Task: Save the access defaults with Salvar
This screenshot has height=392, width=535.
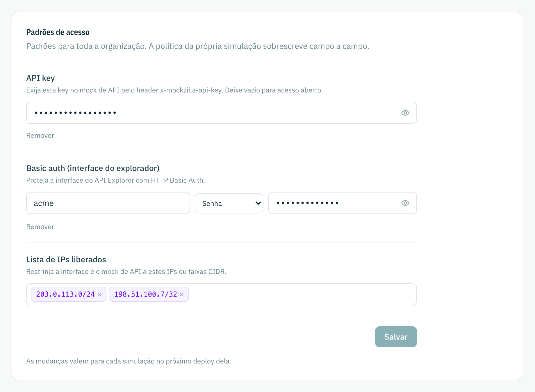Action: point(396,337)
